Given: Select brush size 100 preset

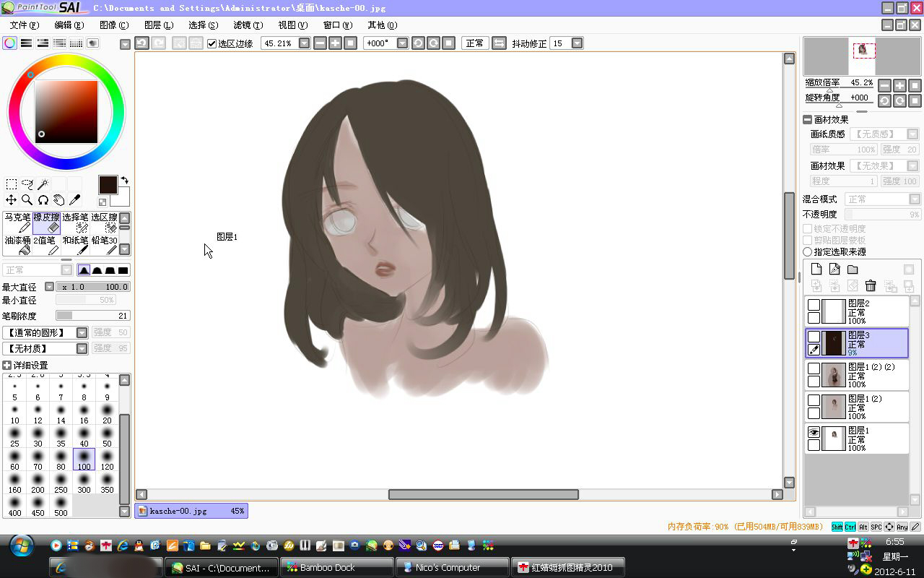Looking at the screenshot, I should (84, 460).
